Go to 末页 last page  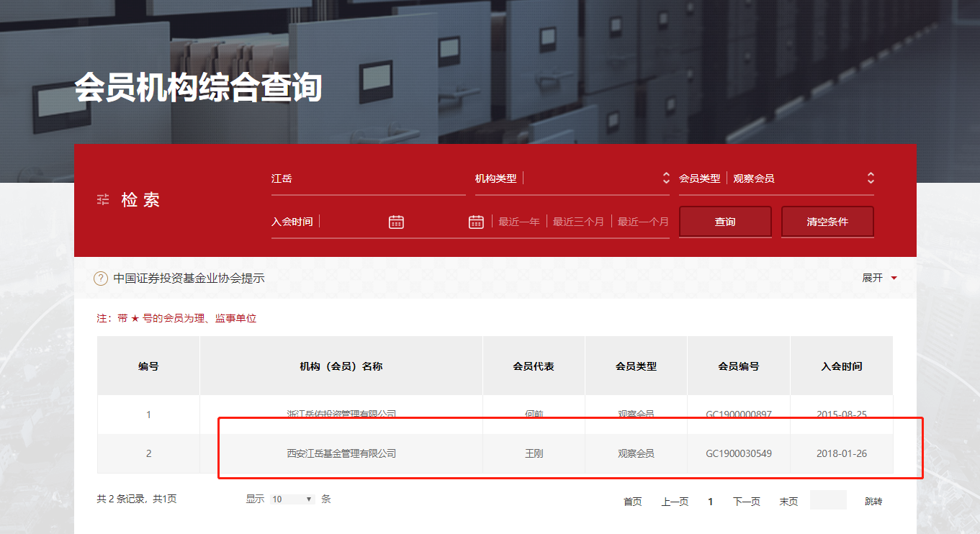(x=788, y=502)
